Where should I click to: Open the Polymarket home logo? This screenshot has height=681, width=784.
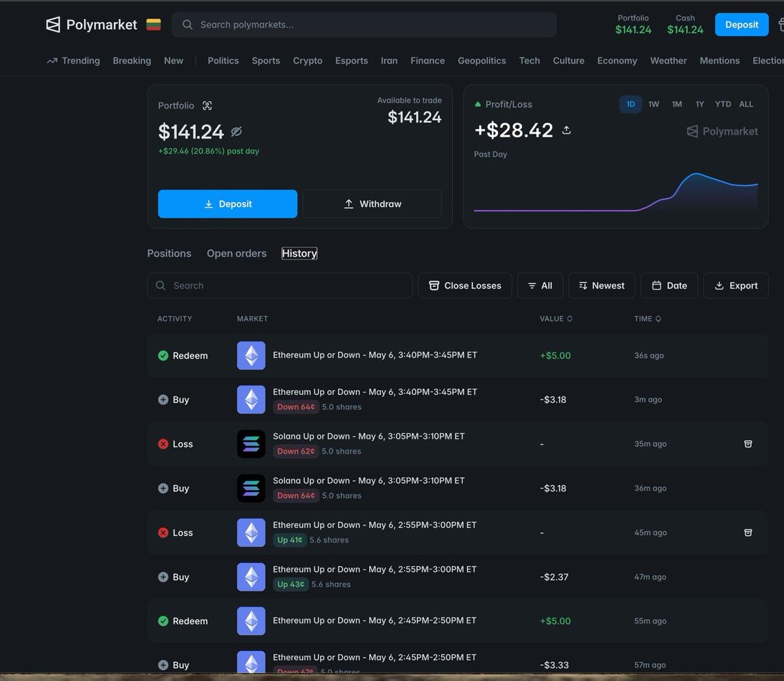[91, 25]
